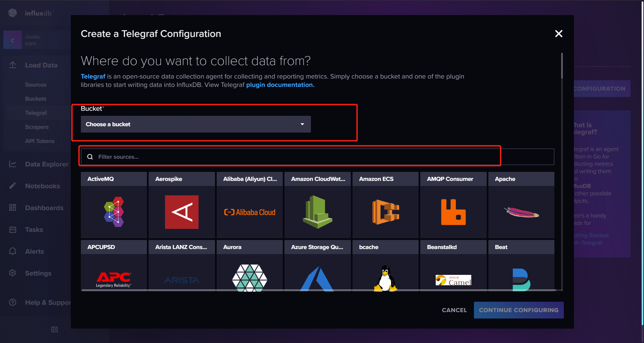
Task: Click the ActiveMQ card title
Action: click(x=101, y=179)
